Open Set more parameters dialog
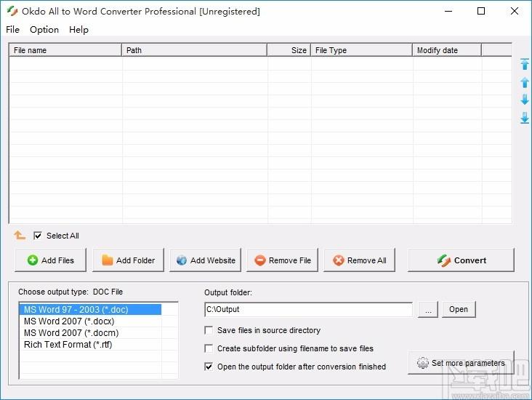 [461, 363]
